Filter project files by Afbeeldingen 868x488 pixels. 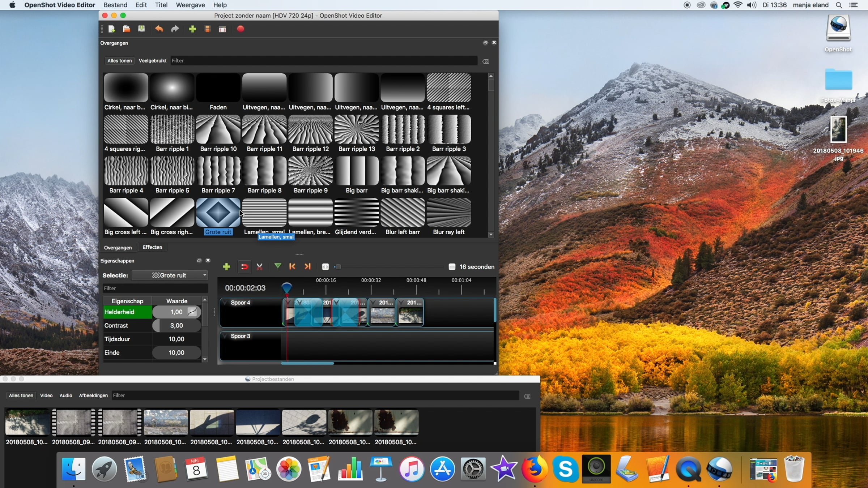point(93,395)
